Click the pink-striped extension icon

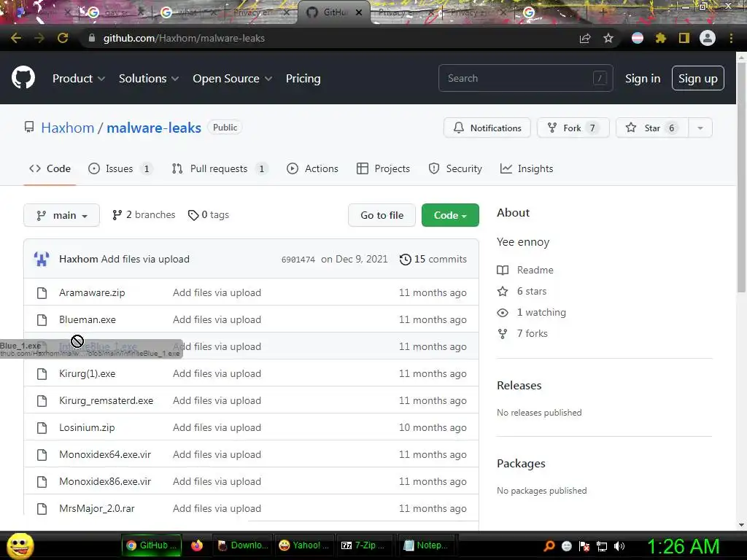coord(638,38)
